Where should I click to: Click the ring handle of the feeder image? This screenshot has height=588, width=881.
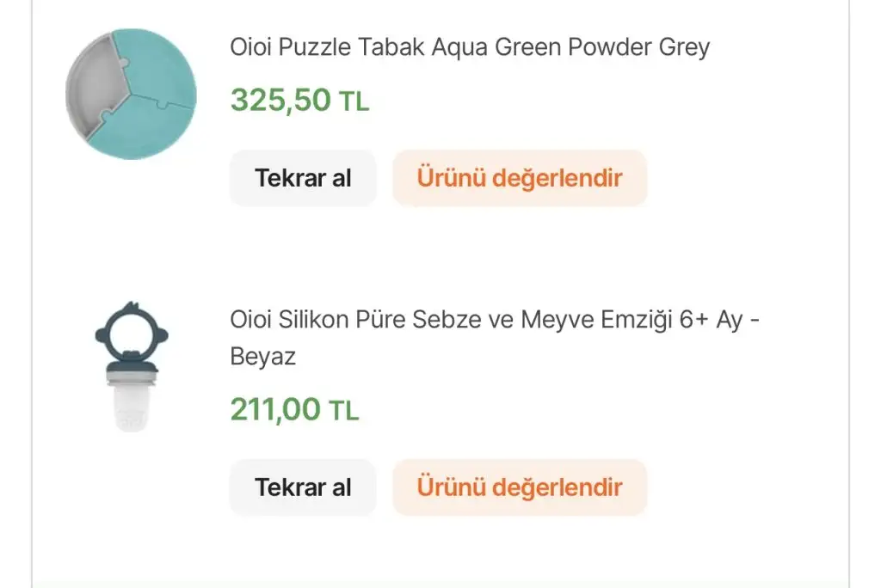pyautogui.click(x=132, y=333)
